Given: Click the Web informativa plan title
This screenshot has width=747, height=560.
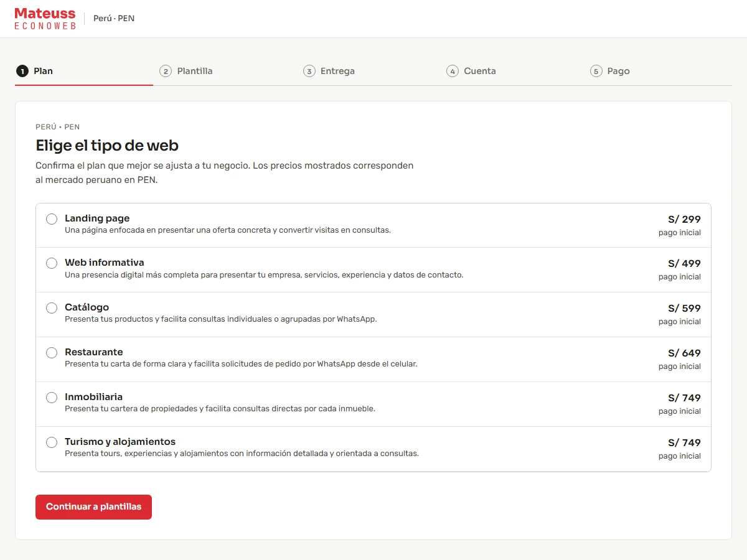Looking at the screenshot, I should [105, 263].
